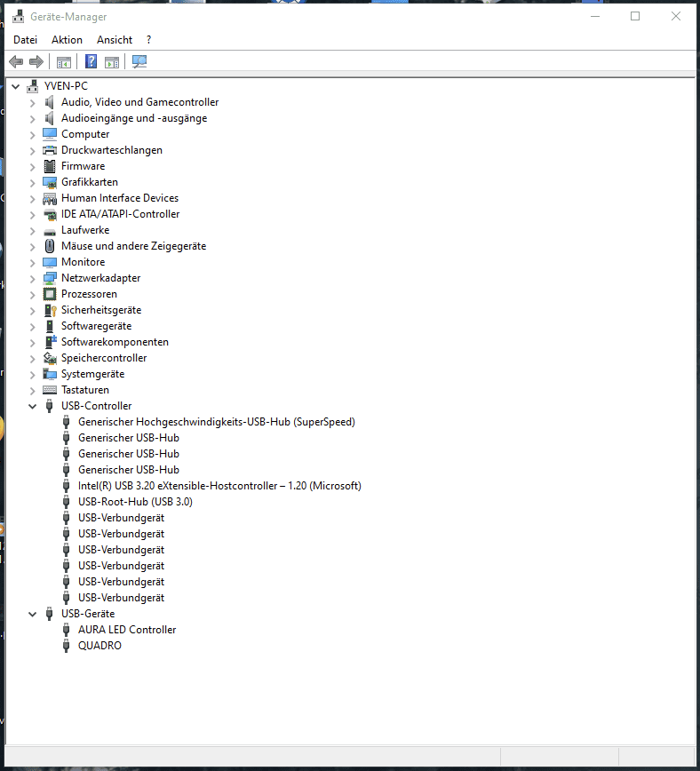The width and height of the screenshot is (700, 771).
Task: Click the QUADRO device icon
Action: pos(66,646)
